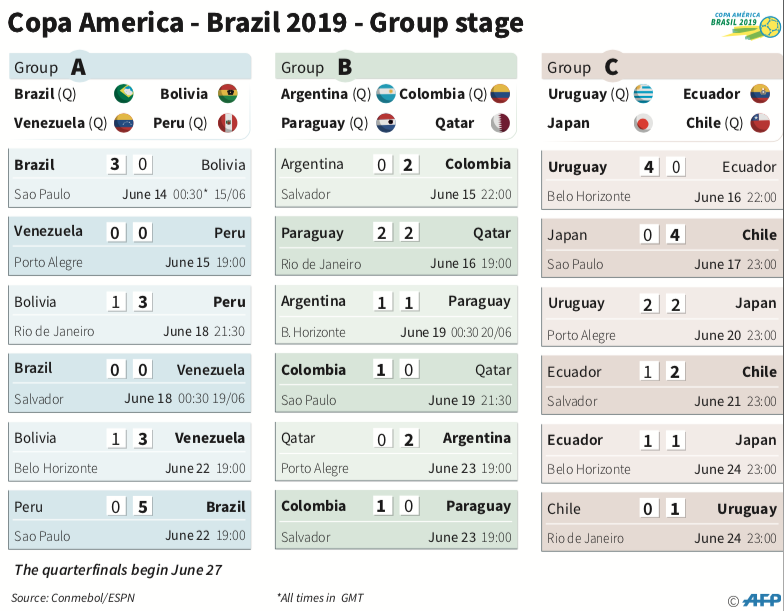Click the Peru vs Brazil 0-5 match row
Image resolution: width=784 pixels, height=611 pixels.
click(129, 520)
